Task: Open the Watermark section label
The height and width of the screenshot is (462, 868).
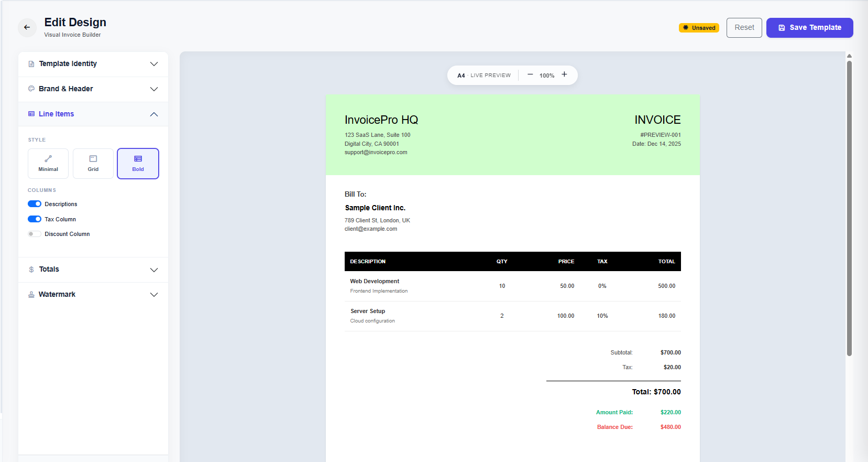Action: [57, 295]
